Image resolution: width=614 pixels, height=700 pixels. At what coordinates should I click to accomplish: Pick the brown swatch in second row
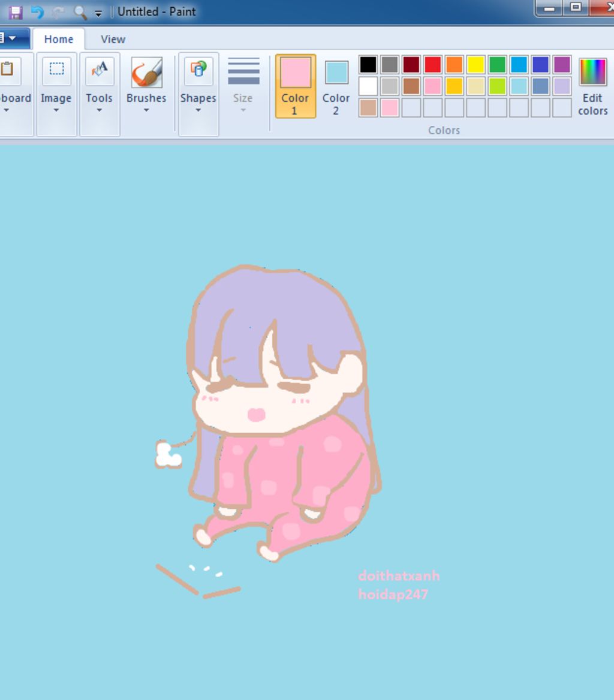point(411,86)
